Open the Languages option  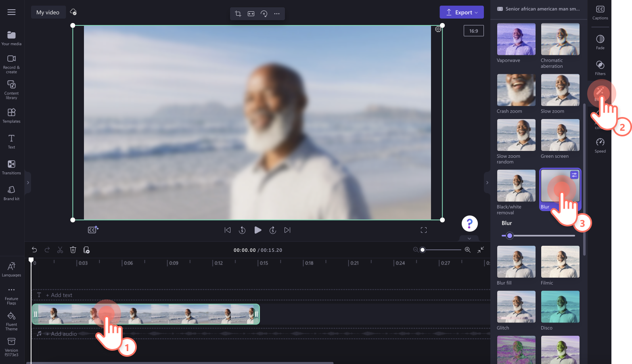coord(11,269)
